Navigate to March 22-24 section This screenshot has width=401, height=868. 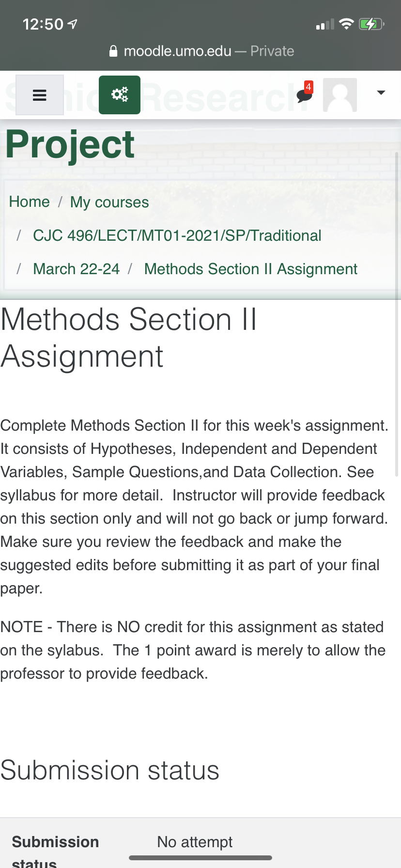tap(76, 269)
